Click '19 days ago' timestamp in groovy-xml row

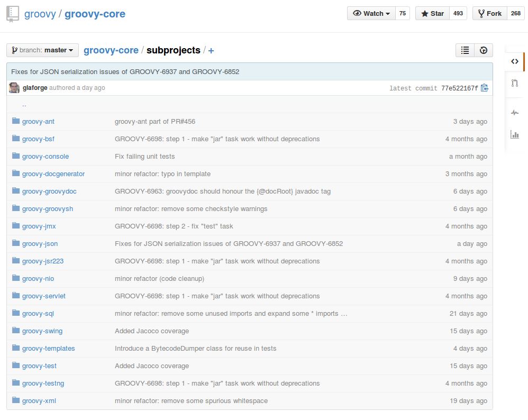[468, 401]
